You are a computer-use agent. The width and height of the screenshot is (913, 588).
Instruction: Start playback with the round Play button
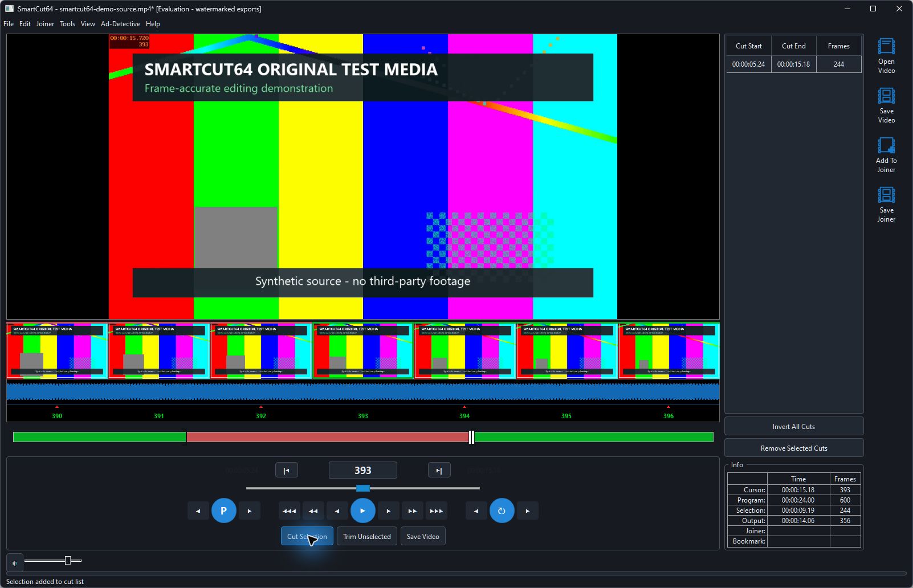coord(363,511)
